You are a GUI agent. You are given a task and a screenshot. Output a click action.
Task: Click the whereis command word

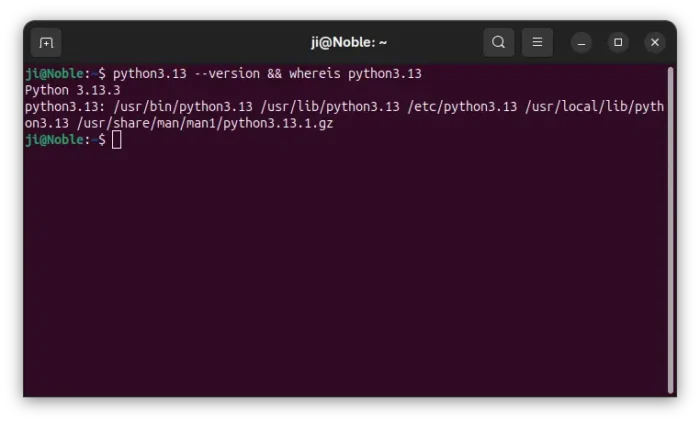coord(316,74)
